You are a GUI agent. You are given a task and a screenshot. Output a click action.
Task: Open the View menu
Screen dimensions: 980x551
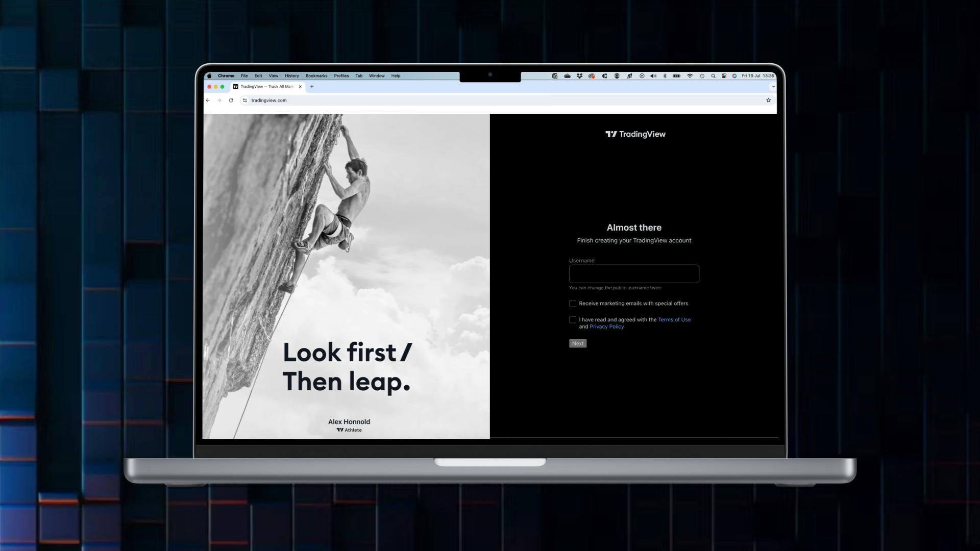click(274, 76)
